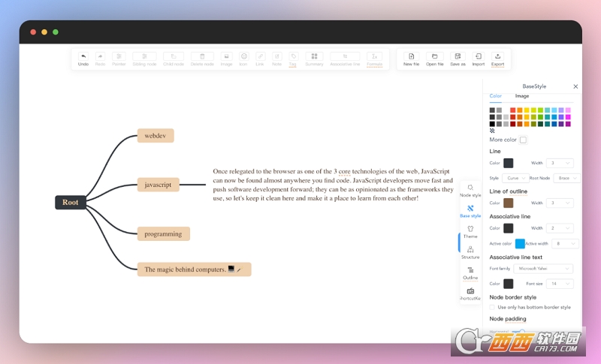
Task: Click the Tag toolbar icon
Action: 293,56
